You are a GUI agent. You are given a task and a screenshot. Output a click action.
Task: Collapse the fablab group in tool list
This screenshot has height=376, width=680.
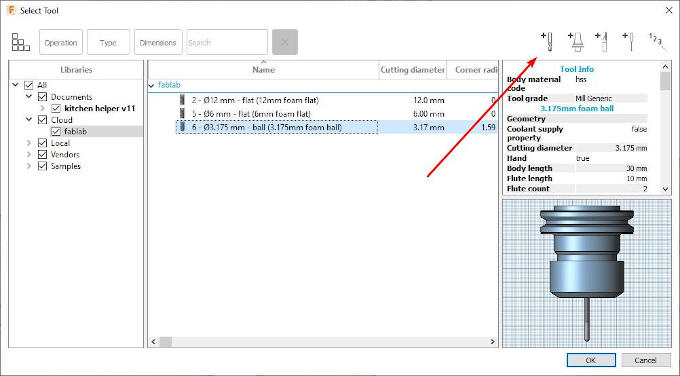[151, 85]
